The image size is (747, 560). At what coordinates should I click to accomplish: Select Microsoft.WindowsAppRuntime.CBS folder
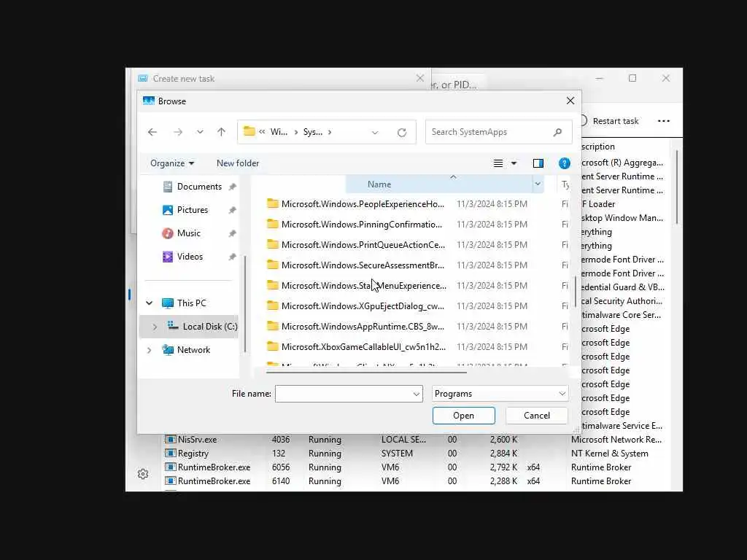[x=362, y=327]
